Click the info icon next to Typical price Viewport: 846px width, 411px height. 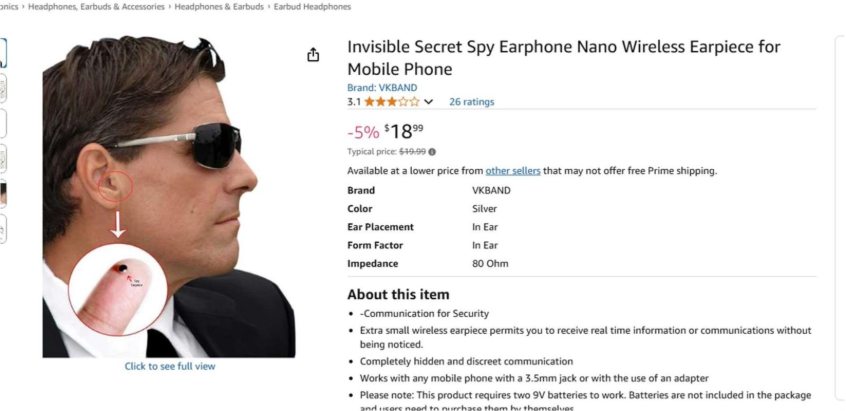(x=432, y=152)
